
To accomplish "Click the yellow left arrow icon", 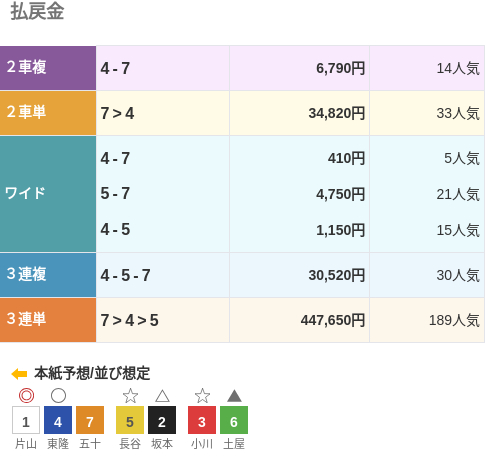I will point(19,374).
